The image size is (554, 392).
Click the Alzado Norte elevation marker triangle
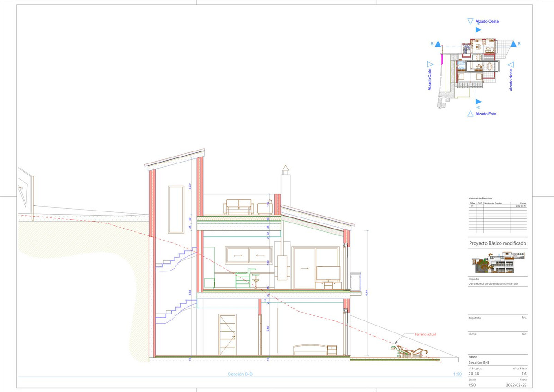click(511, 64)
